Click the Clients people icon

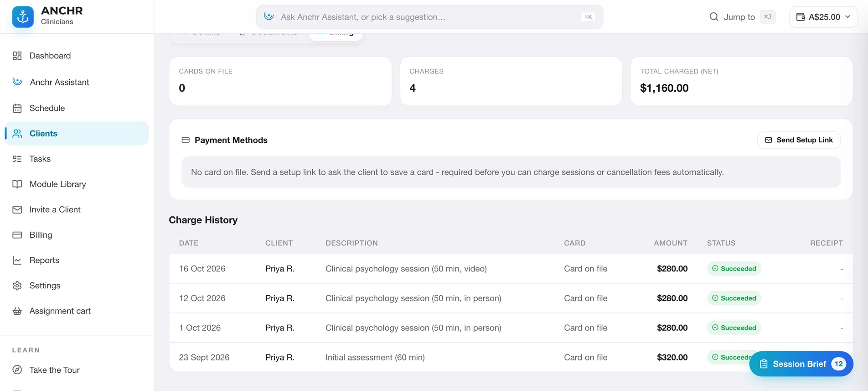(17, 133)
